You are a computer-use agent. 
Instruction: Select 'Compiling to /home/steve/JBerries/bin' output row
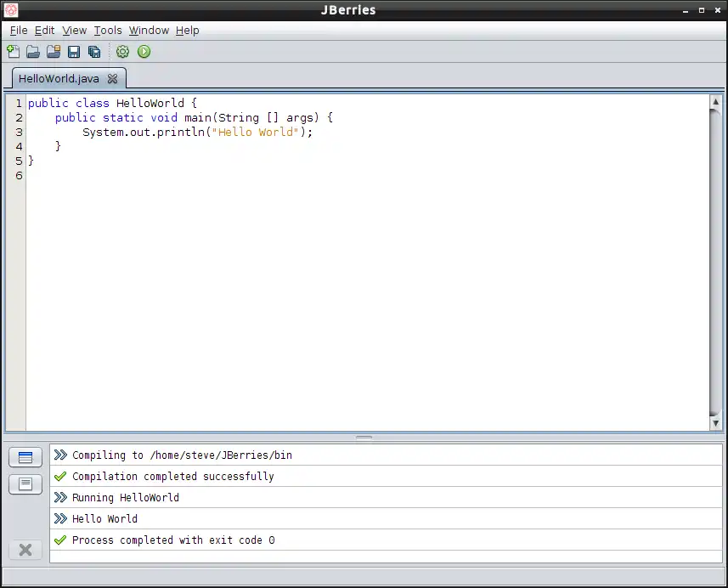coord(386,455)
